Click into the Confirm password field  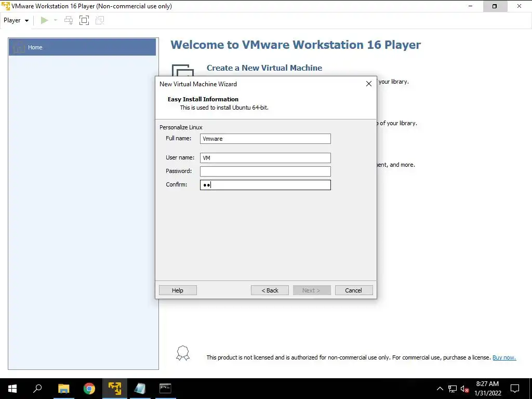point(265,185)
